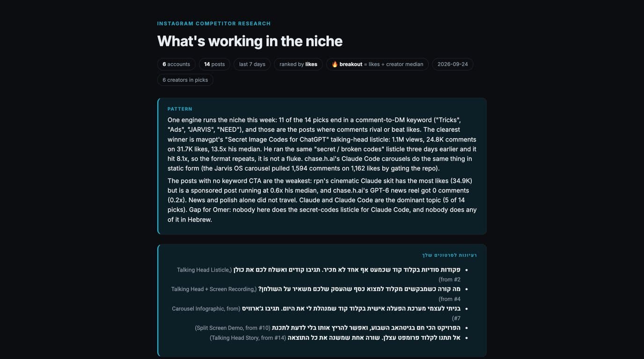Select the '6 creators in picks' chip
The image size is (644, 359).
click(x=185, y=80)
